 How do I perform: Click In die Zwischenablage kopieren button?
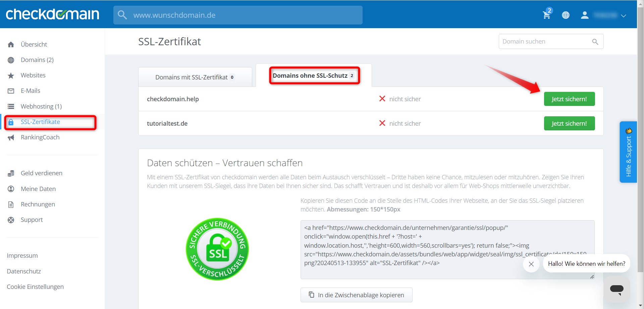(x=356, y=295)
